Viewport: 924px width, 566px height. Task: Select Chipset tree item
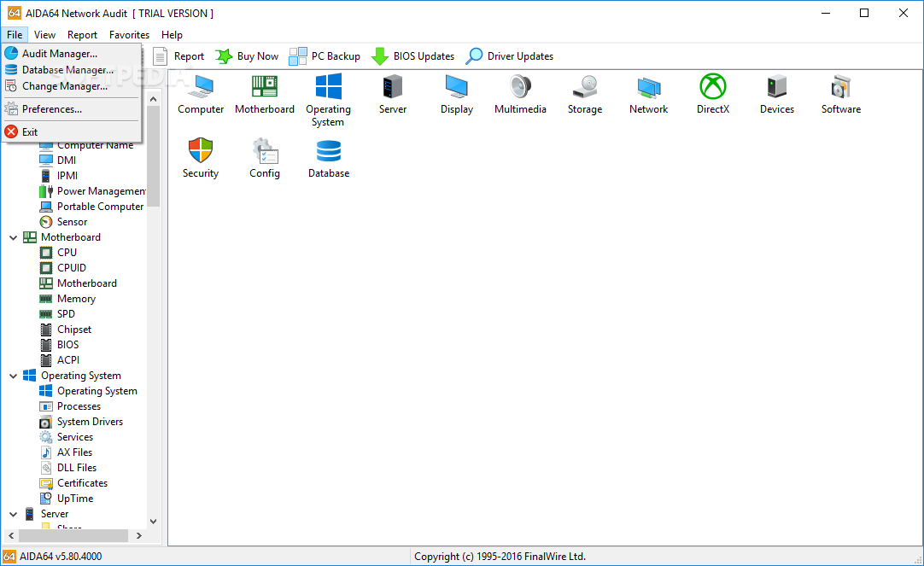click(66, 330)
